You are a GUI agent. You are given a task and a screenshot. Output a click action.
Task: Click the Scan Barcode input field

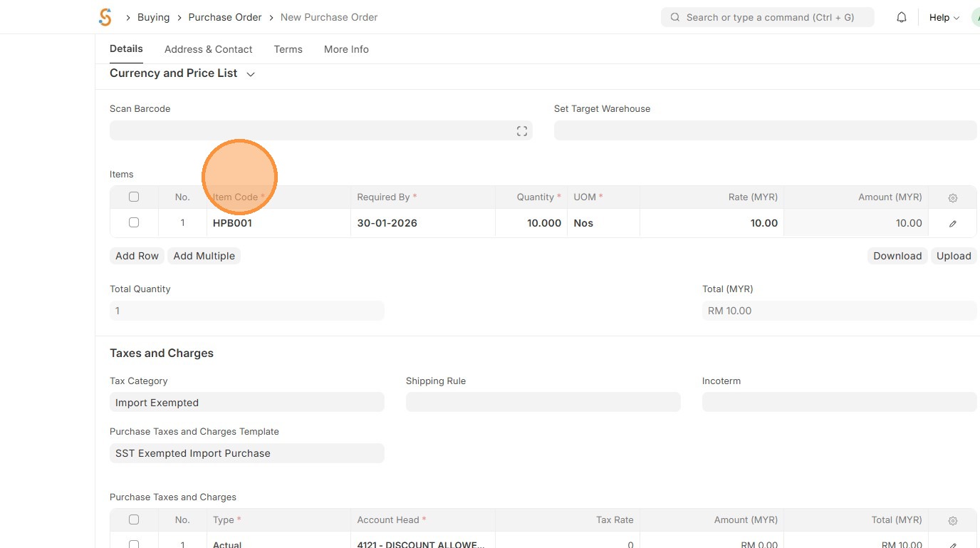[x=320, y=130]
